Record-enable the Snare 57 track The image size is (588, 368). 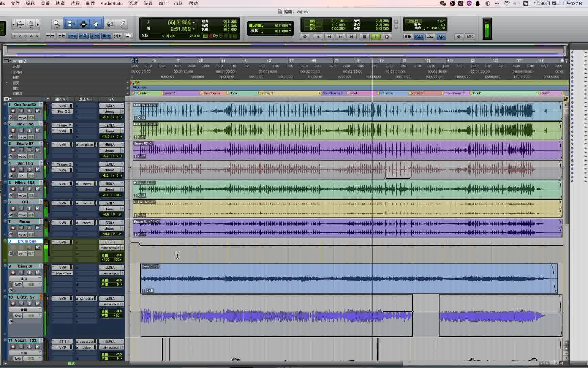click(x=13, y=150)
